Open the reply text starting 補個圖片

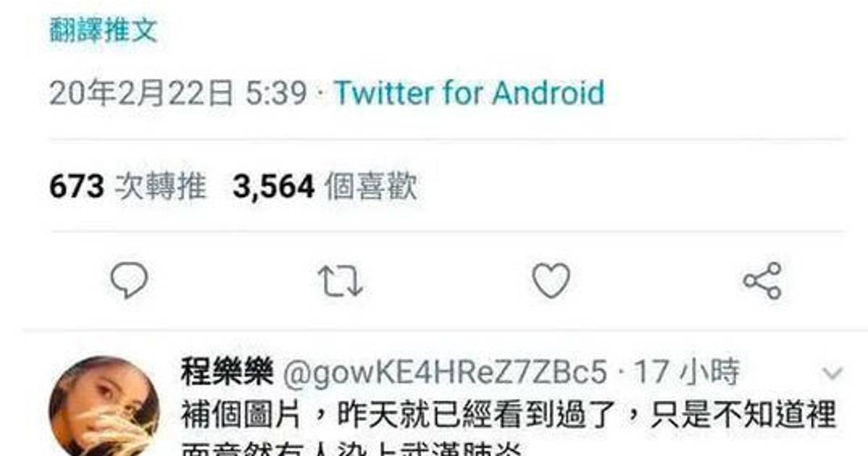click(509, 415)
